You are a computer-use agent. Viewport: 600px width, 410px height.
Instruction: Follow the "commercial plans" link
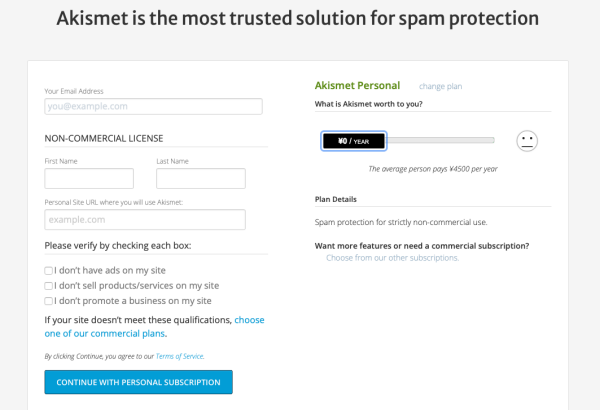coord(104,334)
